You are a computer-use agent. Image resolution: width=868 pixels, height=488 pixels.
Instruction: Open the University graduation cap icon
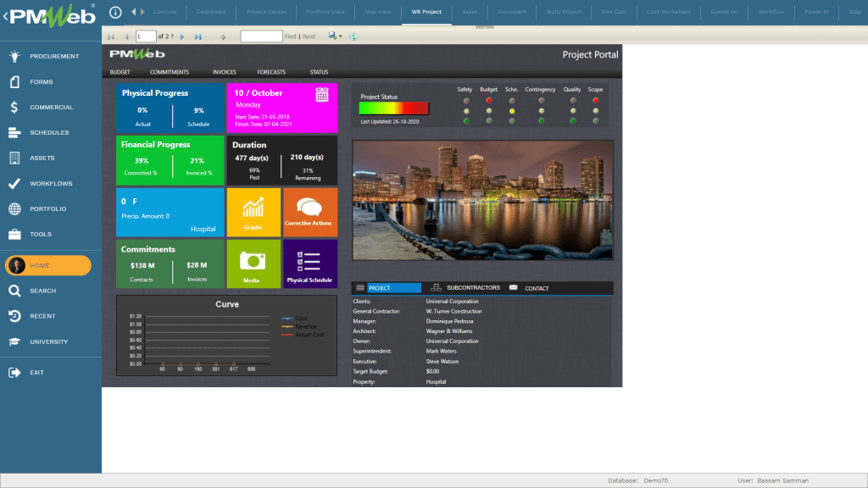(14, 342)
